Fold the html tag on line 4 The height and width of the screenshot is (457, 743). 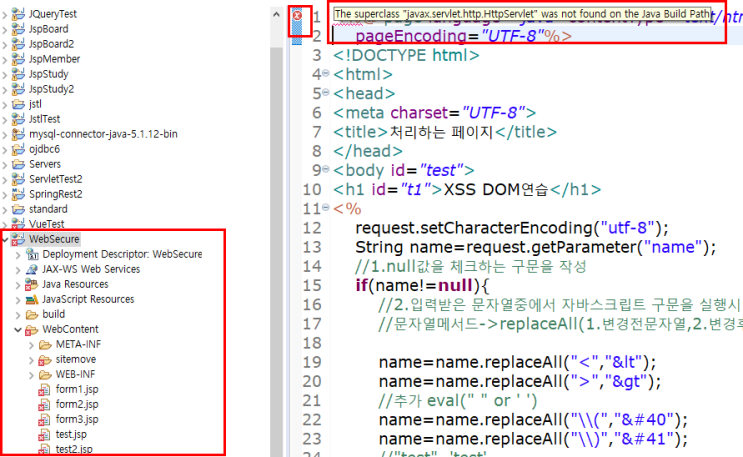(x=326, y=73)
